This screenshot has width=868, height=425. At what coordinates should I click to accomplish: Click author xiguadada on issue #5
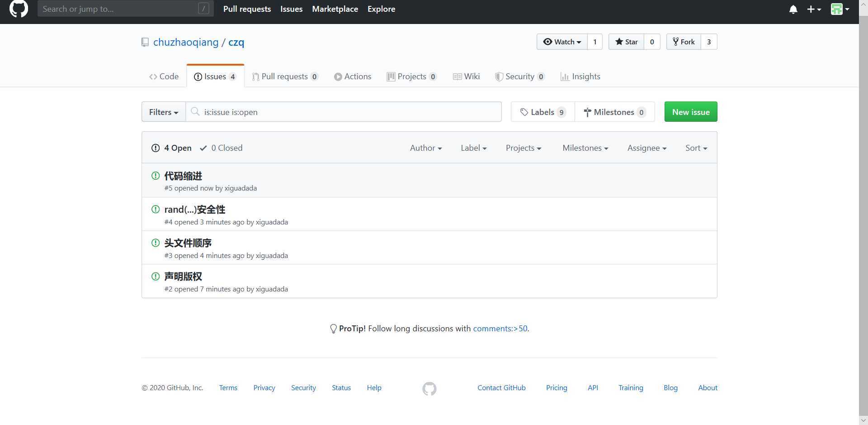[x=241, y=188]
